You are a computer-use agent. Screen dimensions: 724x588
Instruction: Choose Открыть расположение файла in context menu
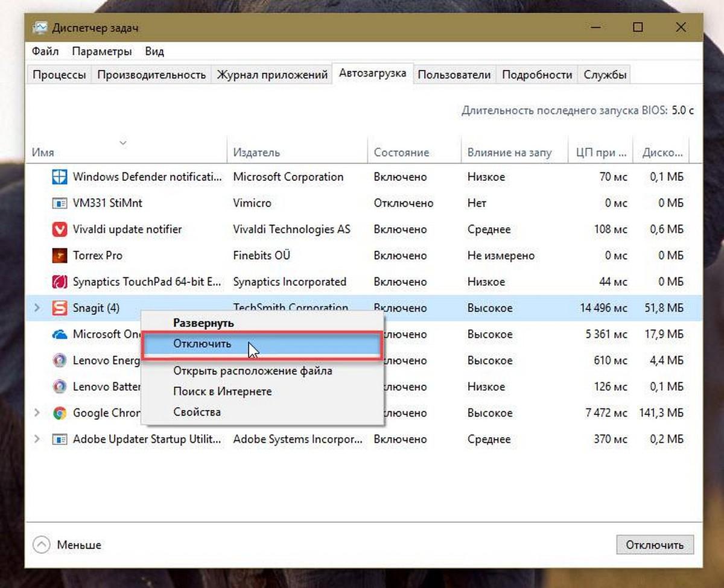pos(262,370)
